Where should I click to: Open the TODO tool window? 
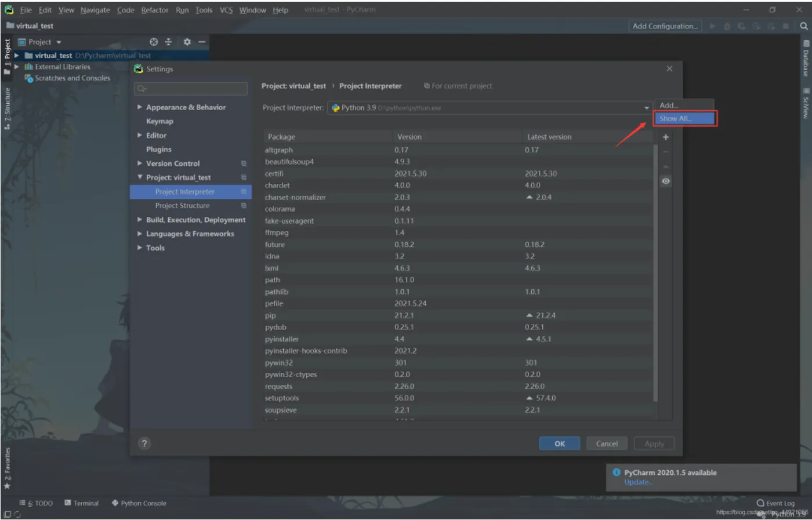(x=36, y=503)
